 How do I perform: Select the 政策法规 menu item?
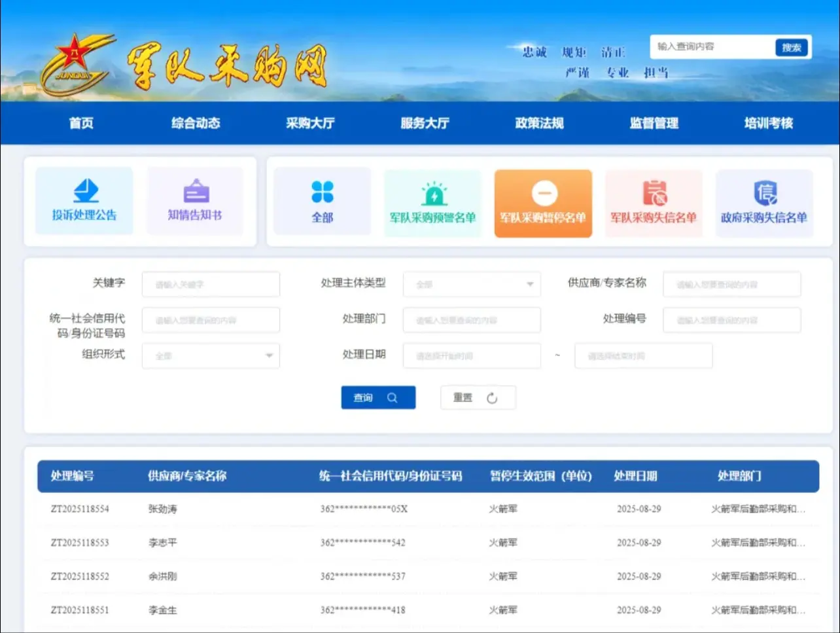(540, 123)
